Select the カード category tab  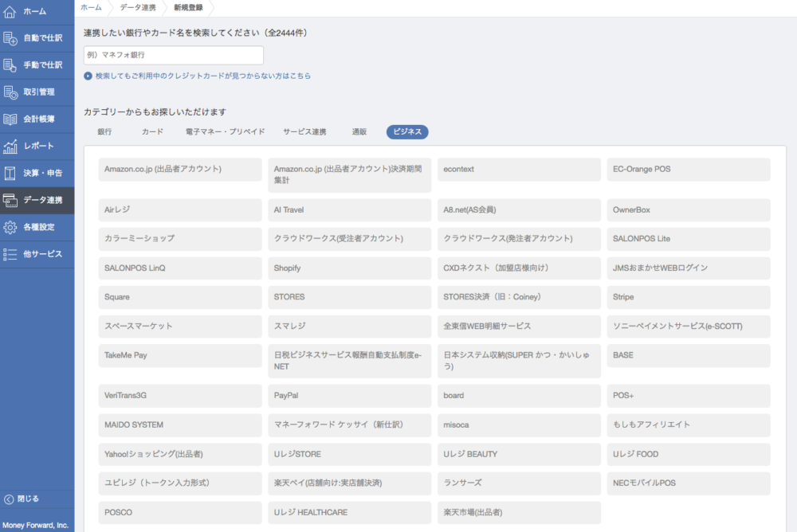[152, 131]
